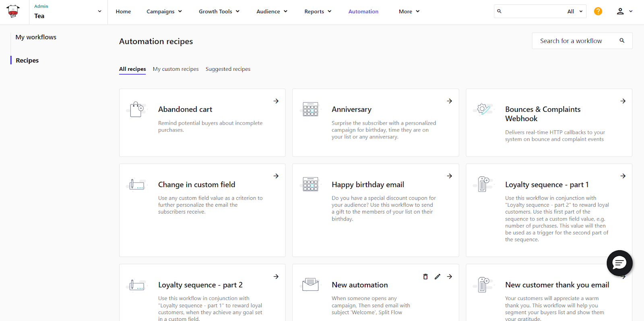644x321 pixels.
Task: Click the Bounces & Complaints Webhook gear icon
Action: [483, 109]
